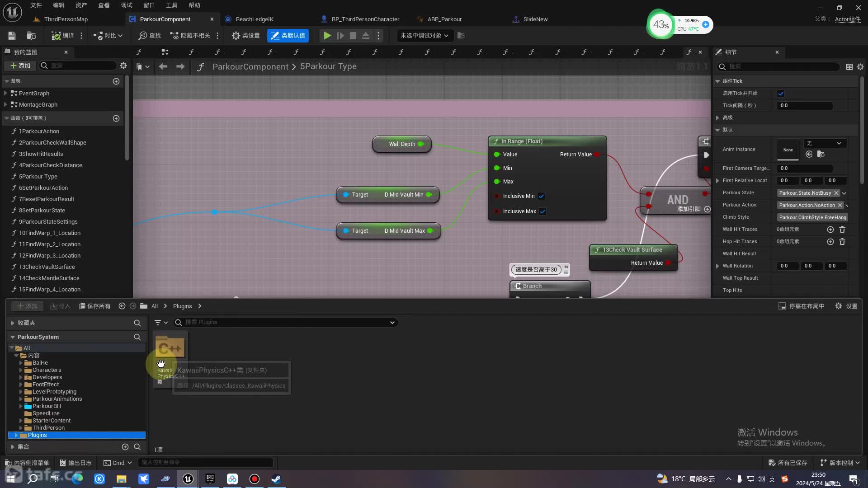Open Class Settings (类设置)

pos(245,35)
